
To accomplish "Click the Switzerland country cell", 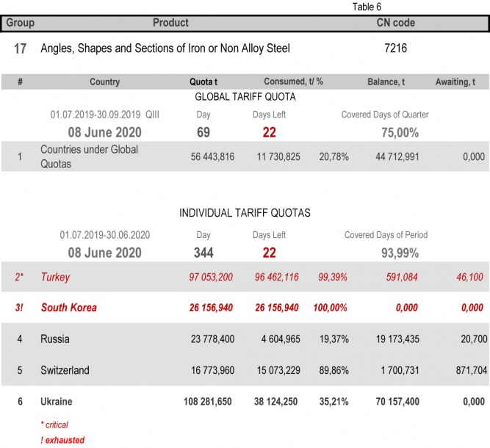I will [x=65, y=370].
